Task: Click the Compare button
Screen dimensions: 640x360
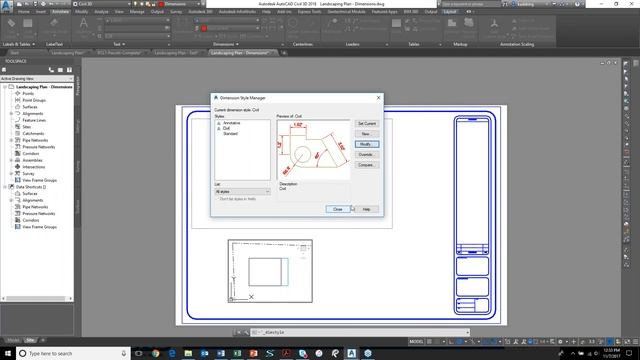Action: point(367,165)
